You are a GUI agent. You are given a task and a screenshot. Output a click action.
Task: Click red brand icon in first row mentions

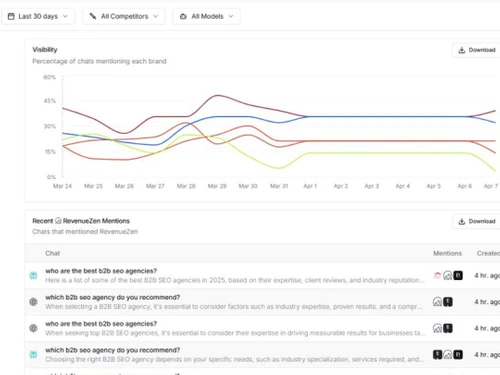(437, 275)
